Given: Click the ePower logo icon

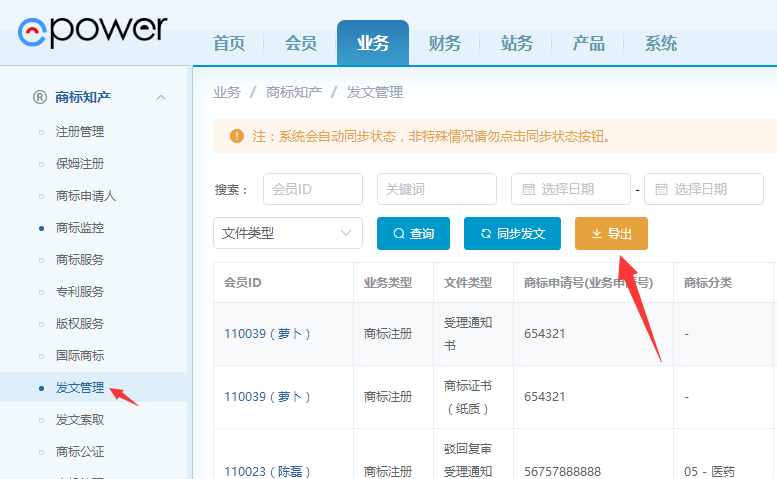Looking at the screenshot, I should (36, 32).
